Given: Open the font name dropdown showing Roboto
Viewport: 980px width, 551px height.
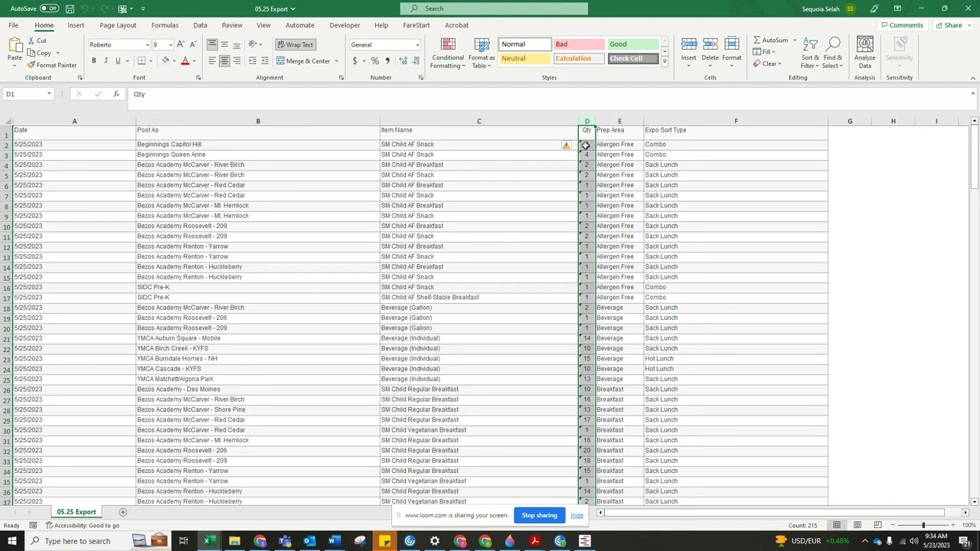Looking at the screenshot, I should click(147, 45).
